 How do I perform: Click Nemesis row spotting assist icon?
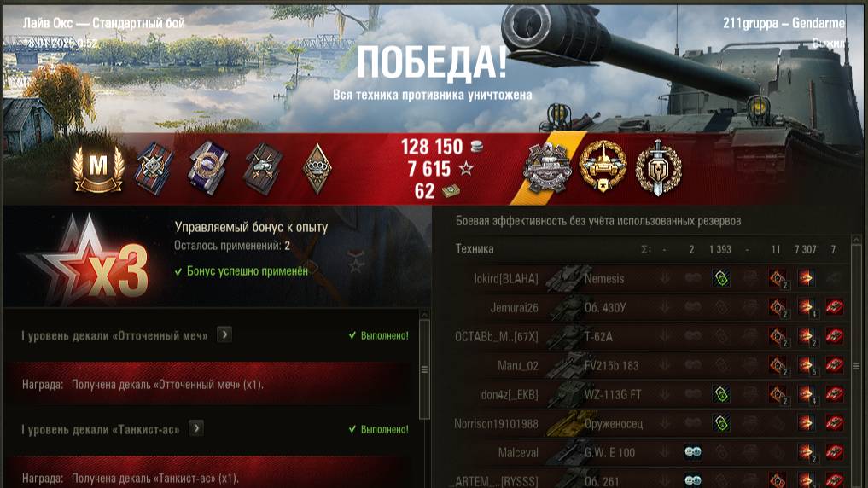point(720,278)
